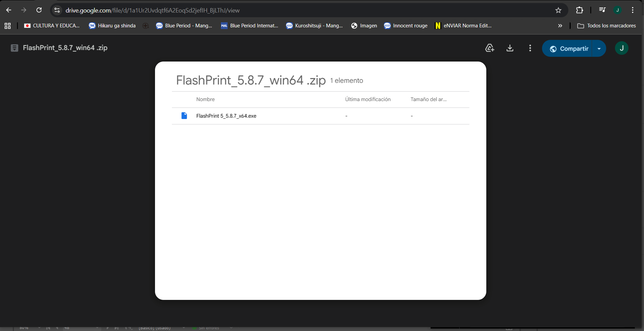Expand the Compartir dropdown arrow
This screenshot has width=644, height=331.
coord(599,49)
